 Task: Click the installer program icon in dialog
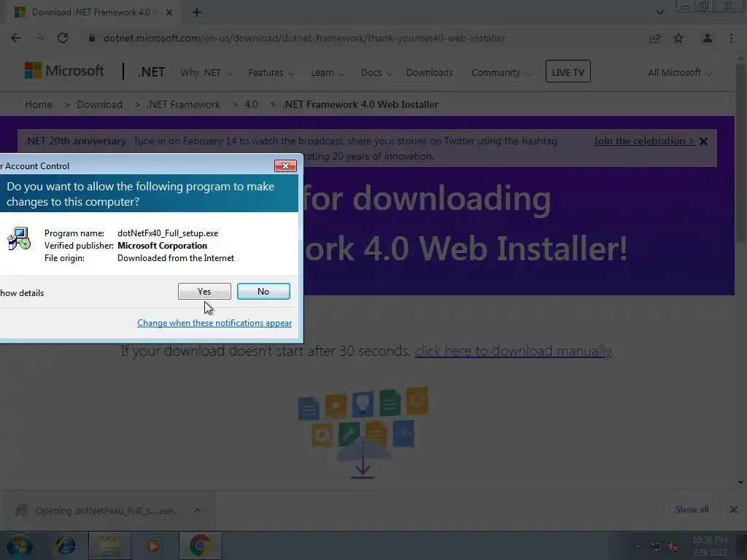click(19, 238)
